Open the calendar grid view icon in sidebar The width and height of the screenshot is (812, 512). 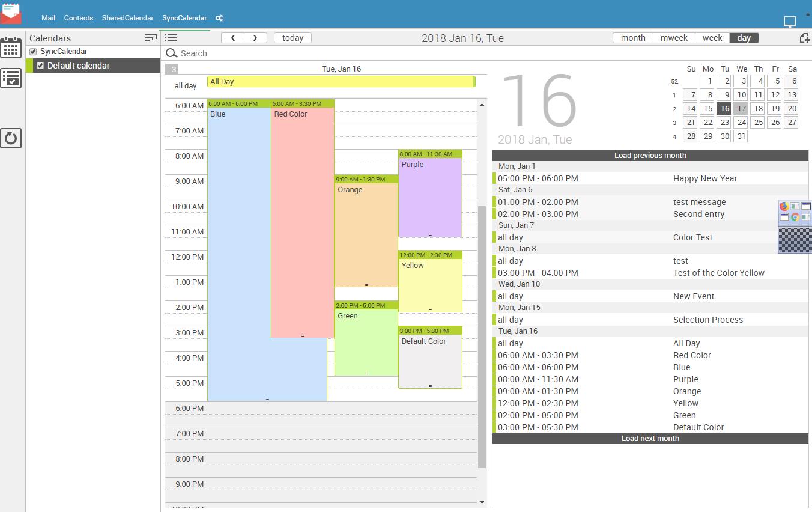(11, 48)
